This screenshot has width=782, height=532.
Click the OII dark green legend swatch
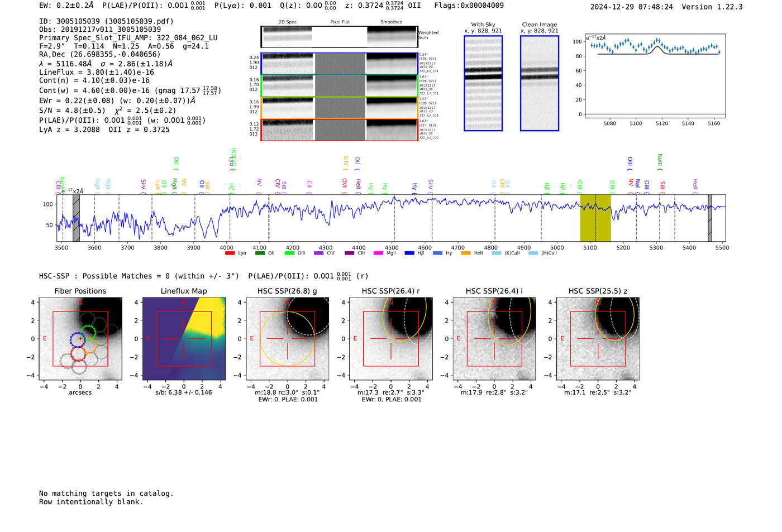point(260,253)
